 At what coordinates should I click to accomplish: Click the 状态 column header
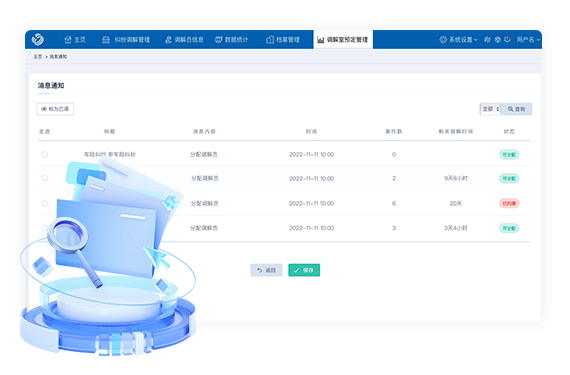pos(509,132)
